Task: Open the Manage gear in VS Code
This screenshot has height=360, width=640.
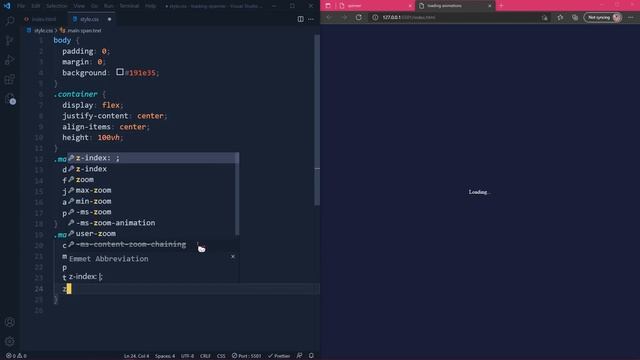Action: point(10,341)
